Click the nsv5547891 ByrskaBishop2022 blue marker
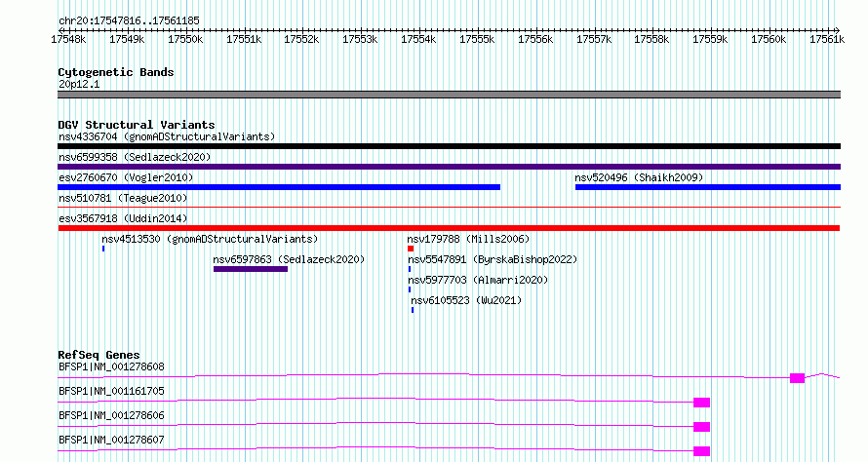 (410, 269)
